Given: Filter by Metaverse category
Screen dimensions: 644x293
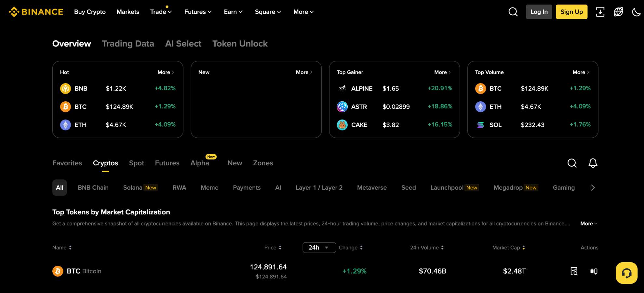Looking at the screenshot, I should [x=372, y=188].
